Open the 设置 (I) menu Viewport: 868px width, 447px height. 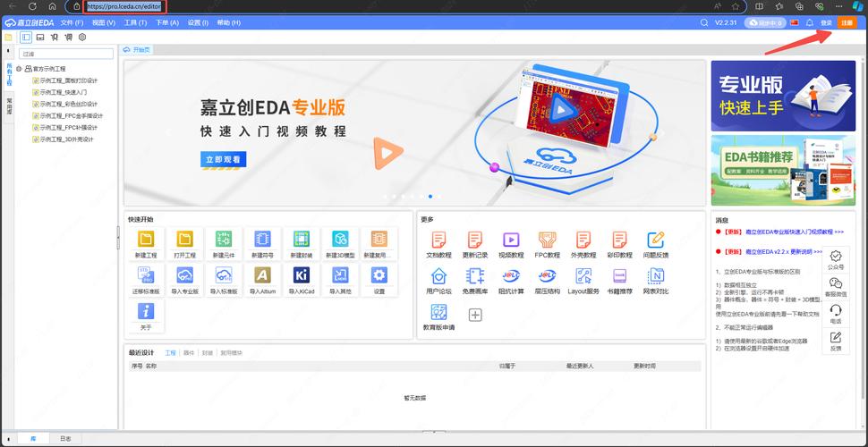coord(198,22)
